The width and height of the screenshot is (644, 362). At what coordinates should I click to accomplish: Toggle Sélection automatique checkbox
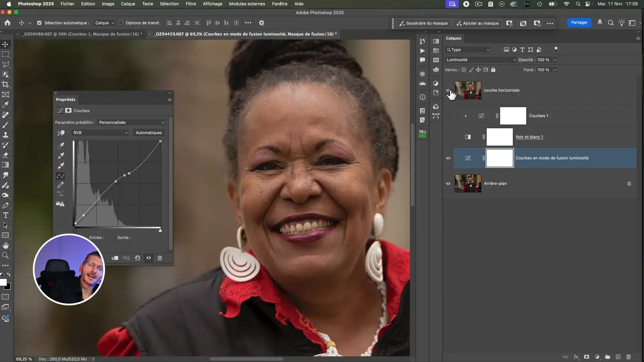(39, 23)
